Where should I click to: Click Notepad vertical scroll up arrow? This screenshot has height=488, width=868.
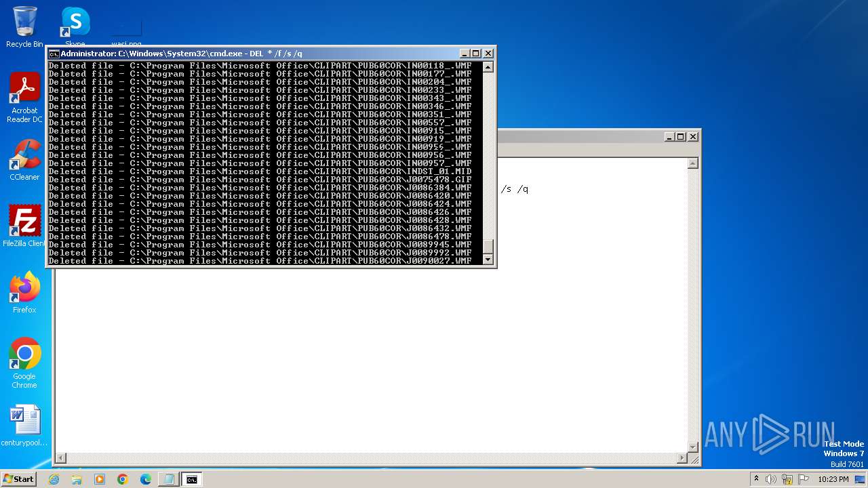(692, 163)
